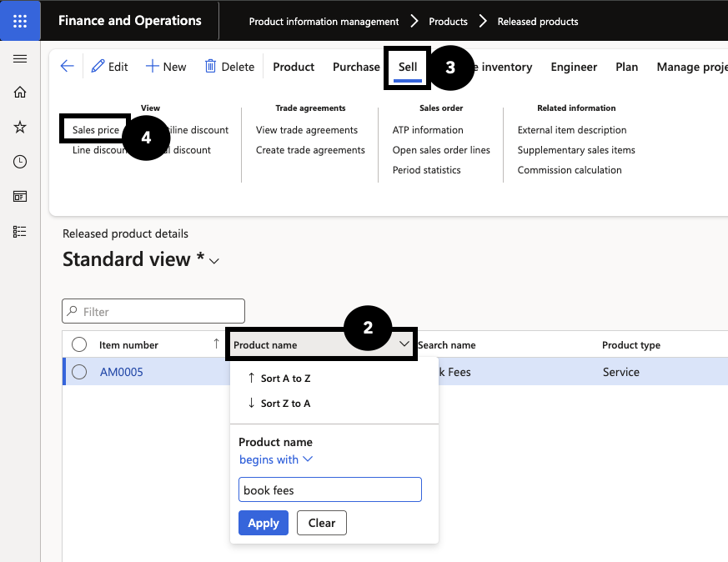Open Modules list icon in sidebar
This screenshot has width=728, height=562.
(20, 232)
